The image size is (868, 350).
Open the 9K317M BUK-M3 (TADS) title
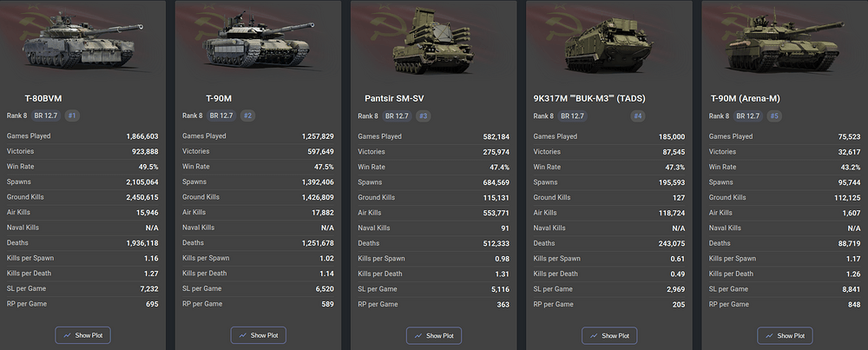589,99
